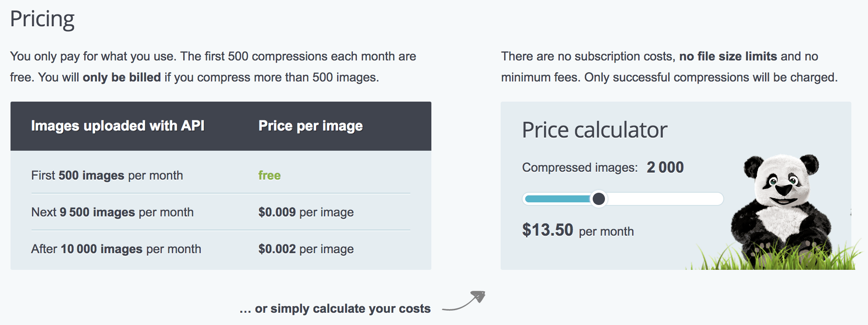The height and width of the screenshot is (325, 868).
Task: Click the $0.002 per image price
Action: pyautogui.click(x=306, y=249)
